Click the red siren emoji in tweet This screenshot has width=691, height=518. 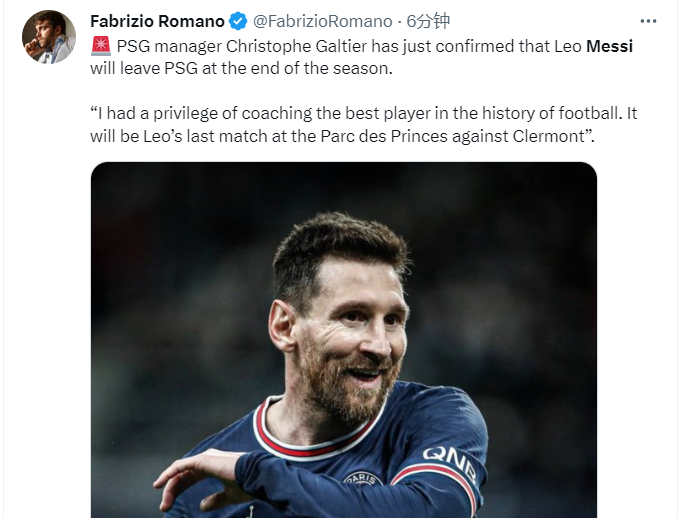coord(100,46)
